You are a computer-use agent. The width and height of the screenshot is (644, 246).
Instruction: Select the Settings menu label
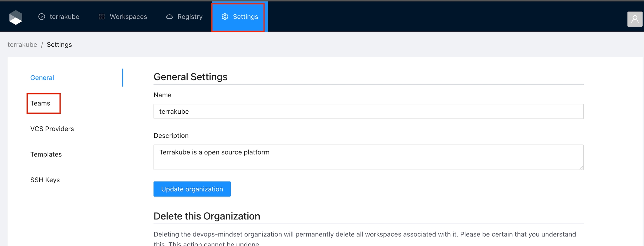point(245,17)
